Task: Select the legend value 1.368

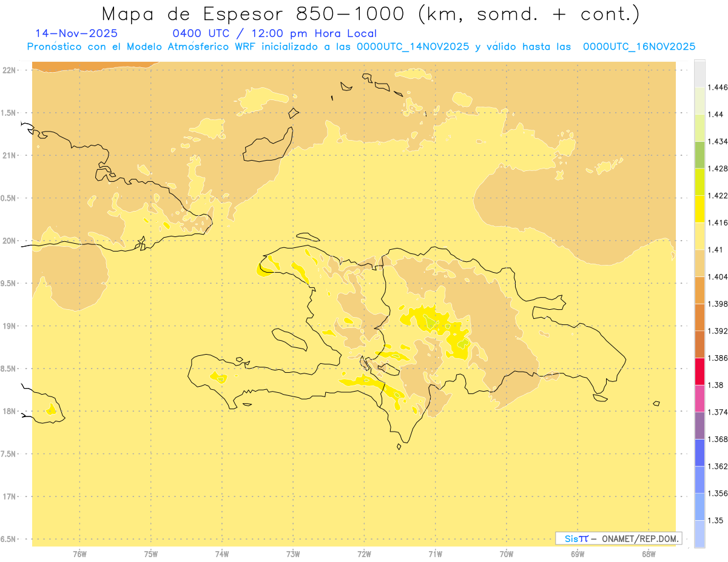Action: 718,439
